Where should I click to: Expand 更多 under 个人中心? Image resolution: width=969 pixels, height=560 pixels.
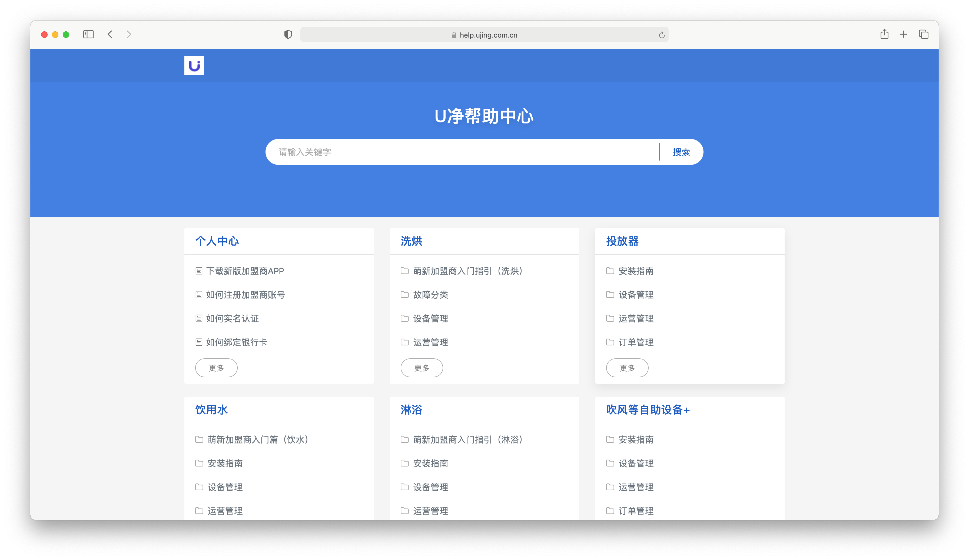click(216, 368)
